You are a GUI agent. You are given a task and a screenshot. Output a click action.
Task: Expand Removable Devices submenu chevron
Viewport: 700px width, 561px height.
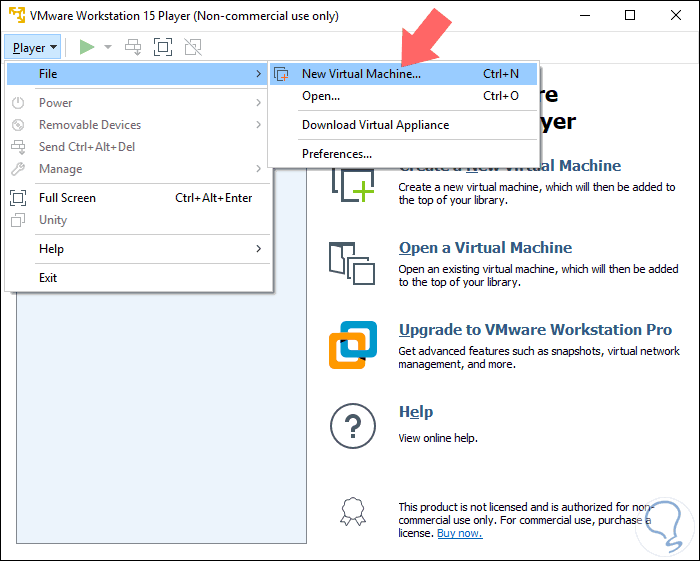pyautogui.click(x=258, y=125)
